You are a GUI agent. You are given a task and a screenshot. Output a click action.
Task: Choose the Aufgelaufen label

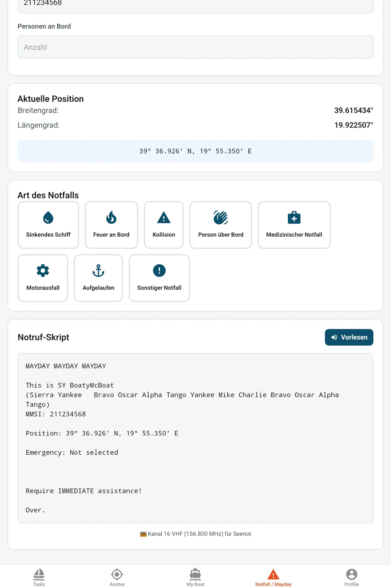(98, 288)
